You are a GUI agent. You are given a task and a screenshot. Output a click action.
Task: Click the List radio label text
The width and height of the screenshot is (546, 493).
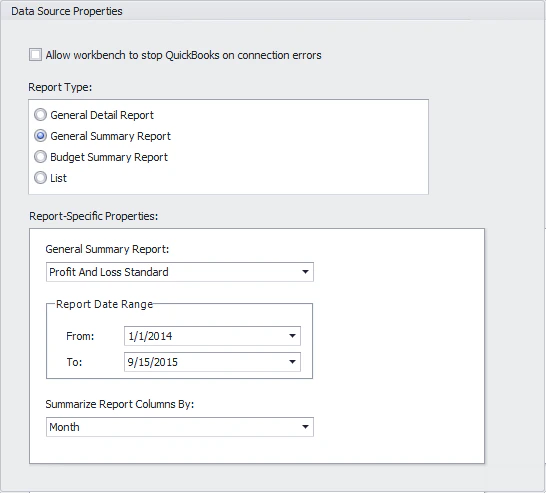click(x=58, y=178)
